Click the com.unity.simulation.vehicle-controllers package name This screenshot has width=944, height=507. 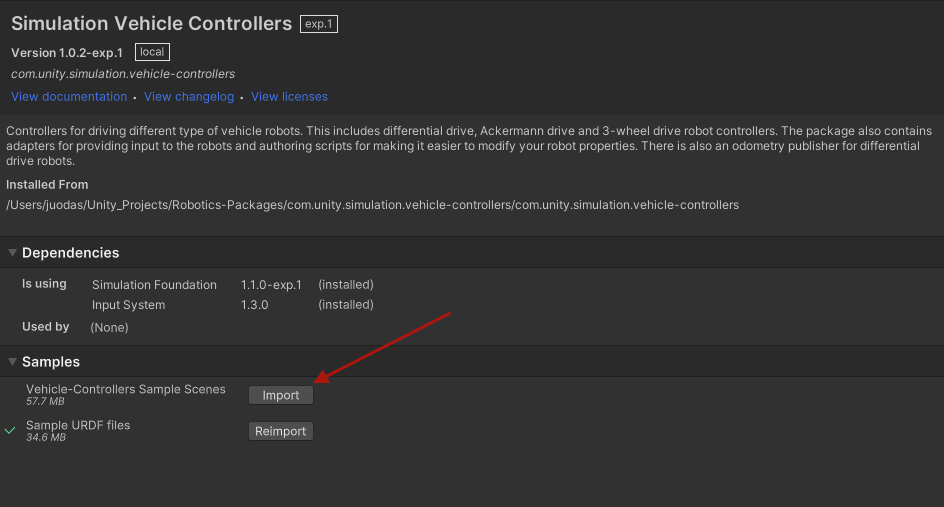(123, 74)
